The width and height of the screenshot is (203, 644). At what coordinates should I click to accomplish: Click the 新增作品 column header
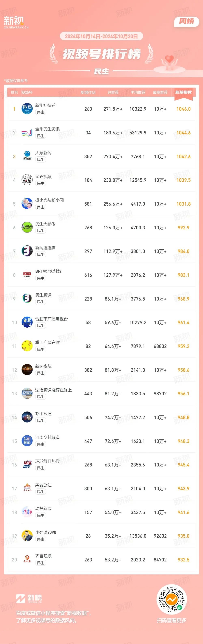(x=88, y=93)
